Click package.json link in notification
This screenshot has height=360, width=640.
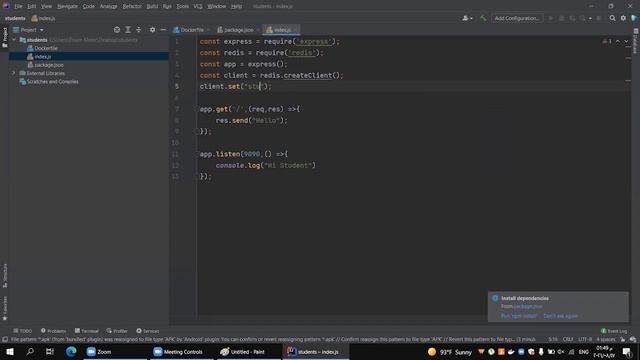528,307
